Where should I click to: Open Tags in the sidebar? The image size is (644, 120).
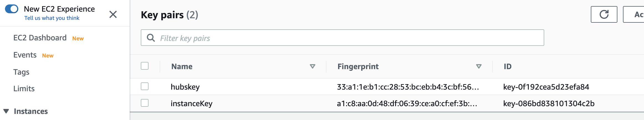[x=21, y=72]
